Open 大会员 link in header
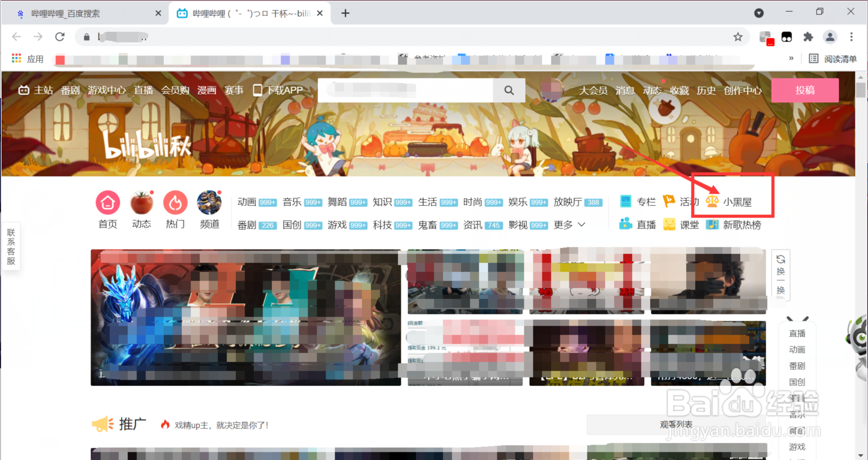Screen dimensions: 868x460 (x=593, y=91)
